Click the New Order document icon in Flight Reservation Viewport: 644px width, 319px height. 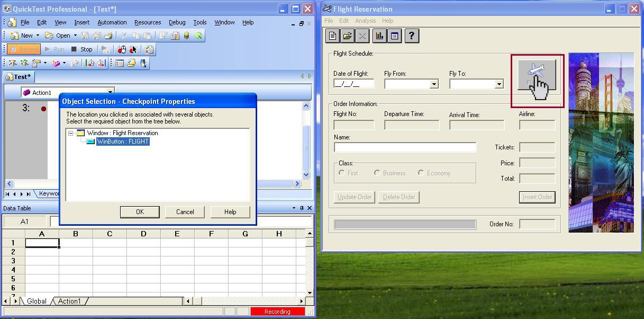point(332,36)
